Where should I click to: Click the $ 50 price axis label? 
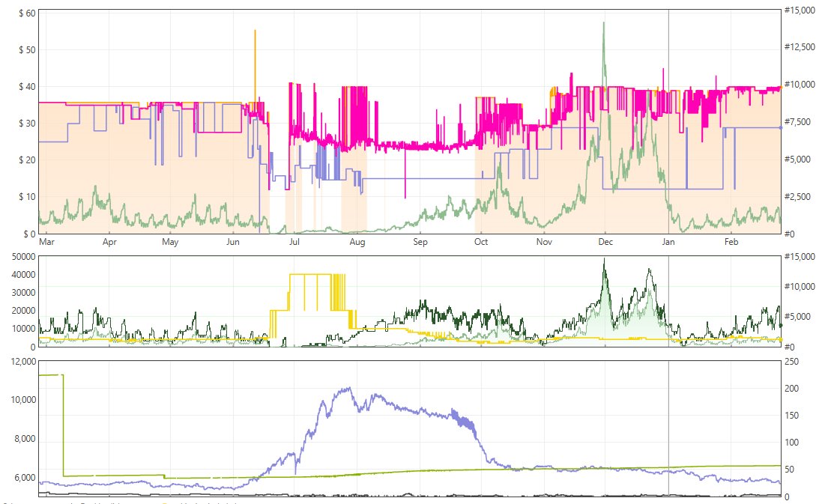(x=27, y=49)
